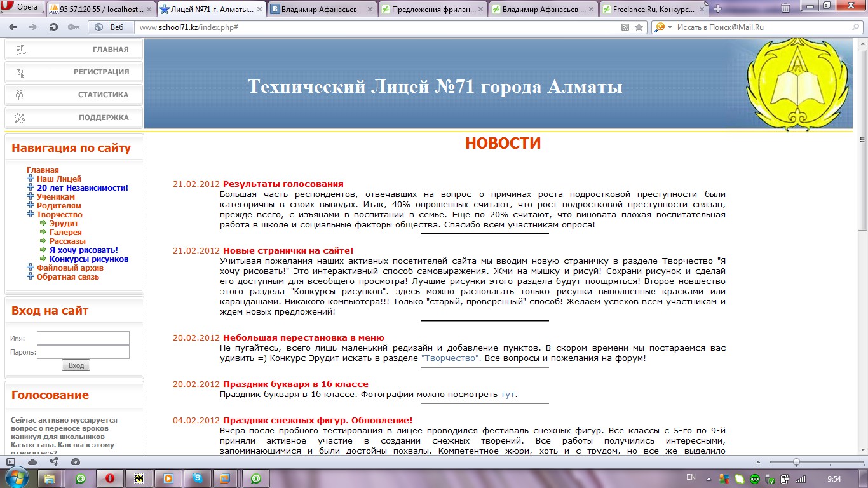Open the Windows Explorer taskbar icon
Viewport: 868px width, 488px height.
(50, 478)
